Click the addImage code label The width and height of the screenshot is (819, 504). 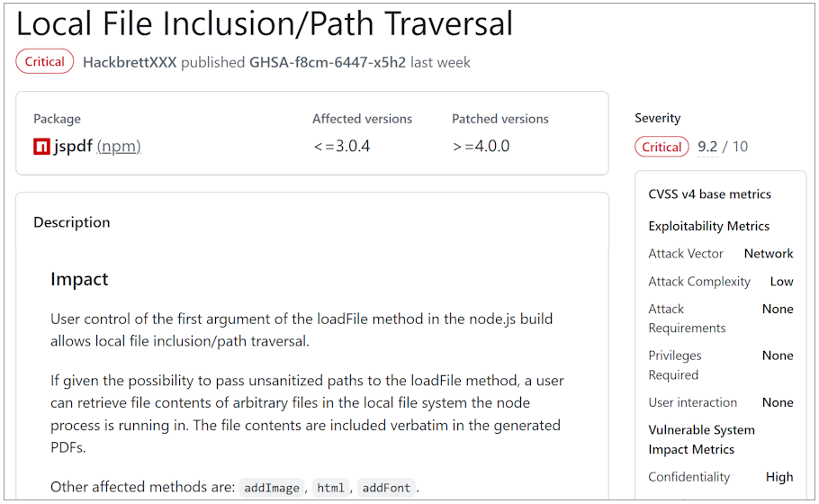pyautogui.click(x=272, y=488)
